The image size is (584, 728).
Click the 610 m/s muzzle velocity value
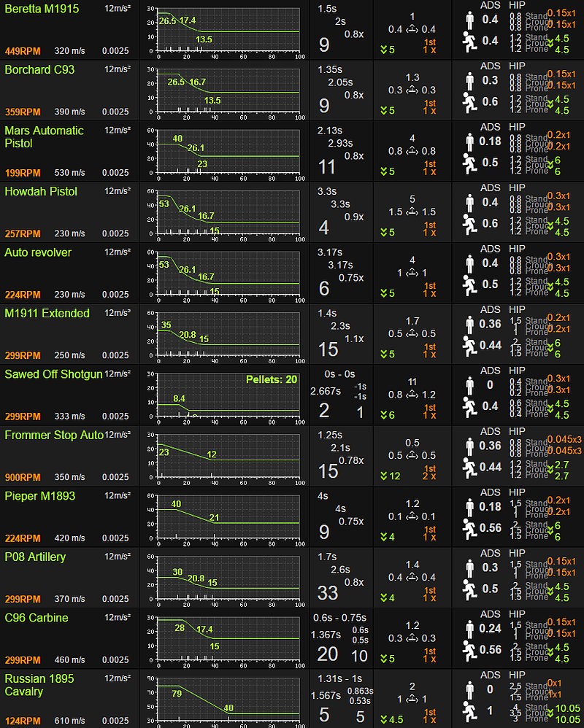coord(69,721)
